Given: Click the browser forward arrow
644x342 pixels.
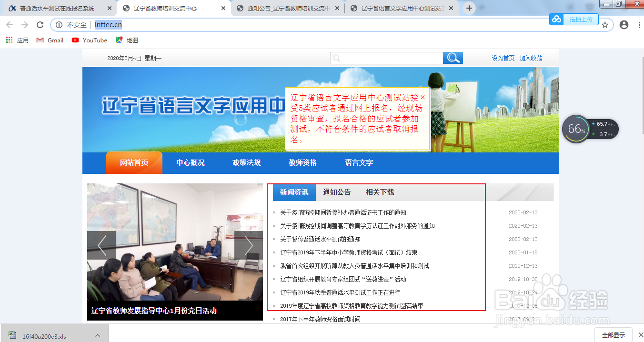Looking at the screenshot, I should coord(25,25).
